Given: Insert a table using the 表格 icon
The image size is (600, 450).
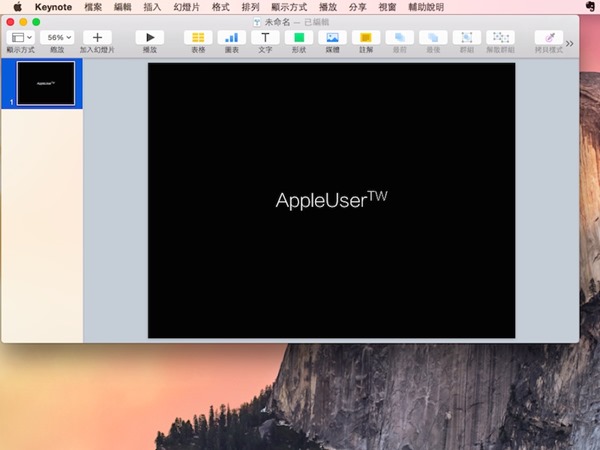Looking at the screenshot, I should pos(198,37).
